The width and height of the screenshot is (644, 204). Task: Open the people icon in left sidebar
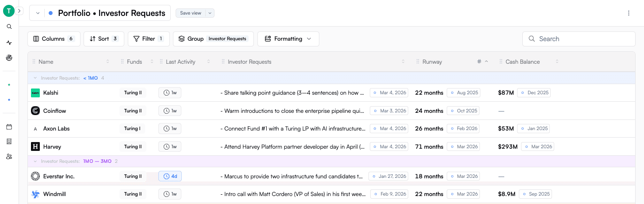click(x=9, y=156)
